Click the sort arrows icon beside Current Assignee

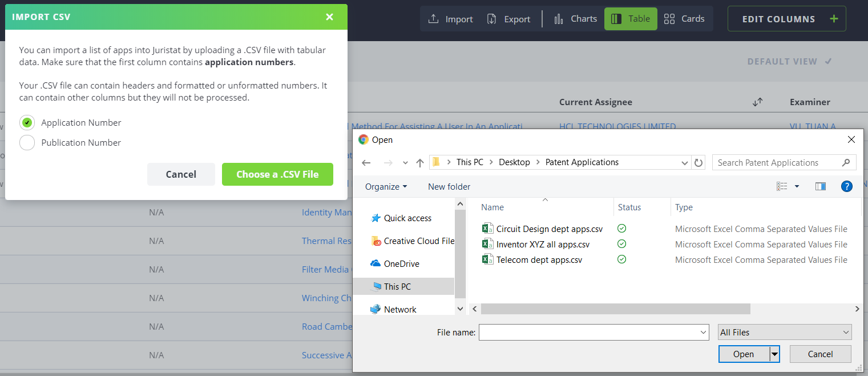[757, 102]
